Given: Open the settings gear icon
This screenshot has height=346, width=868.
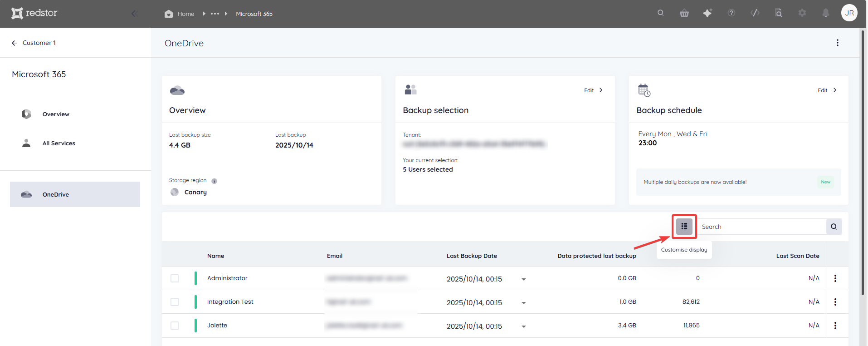Looking at the screenshot, I should coord(802,13).
